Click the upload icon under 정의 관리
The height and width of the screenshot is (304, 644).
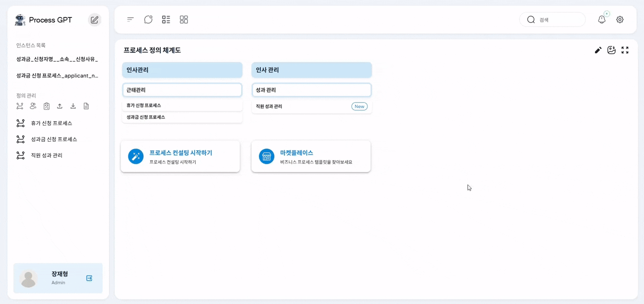(60, 106)
